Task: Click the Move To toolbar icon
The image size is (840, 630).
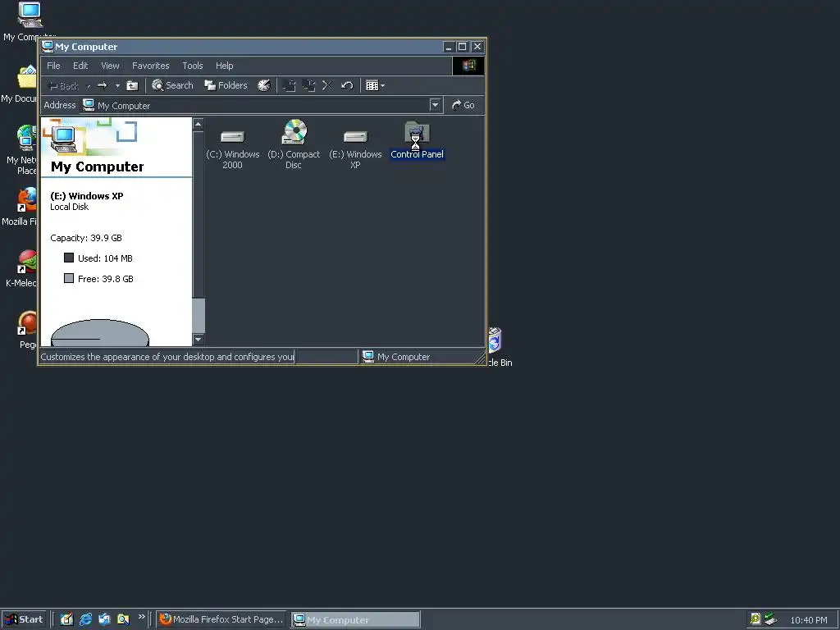Action: coord(290,85)
